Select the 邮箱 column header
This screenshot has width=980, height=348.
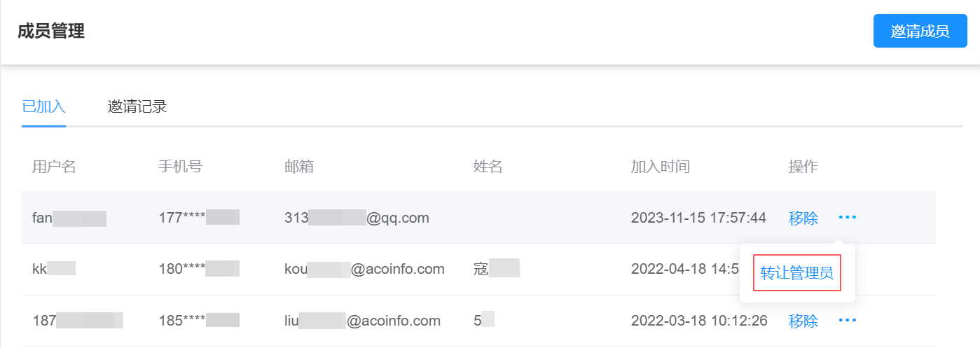299,167
